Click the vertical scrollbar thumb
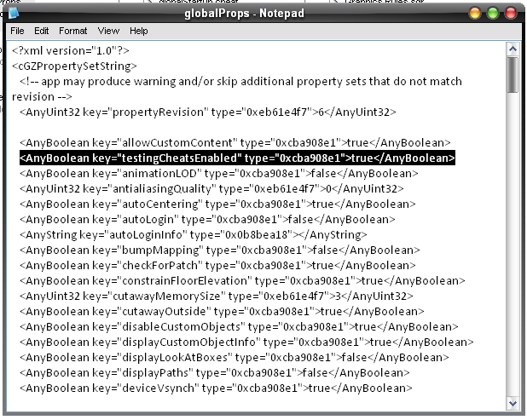Screen dimensions: 527x420 pos(513,74)
